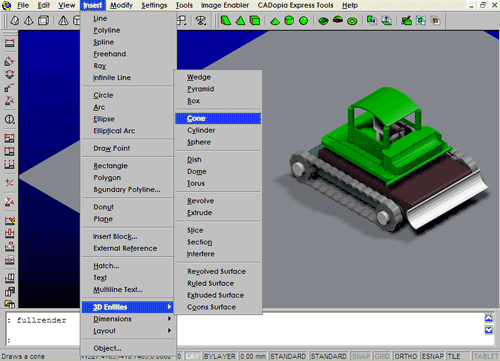The height and width of the screenshot is (361, 500).
Task: Choose External Reference menu entry
Action: coord(128,249)
